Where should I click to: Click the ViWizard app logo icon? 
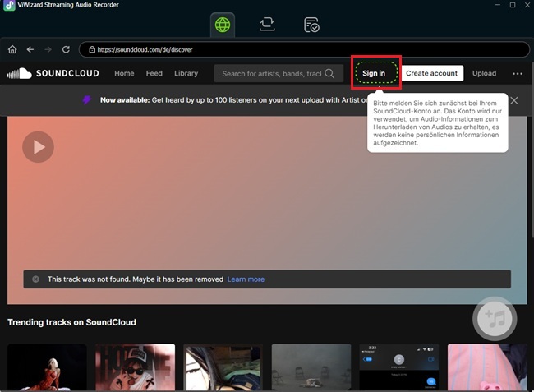9,5
